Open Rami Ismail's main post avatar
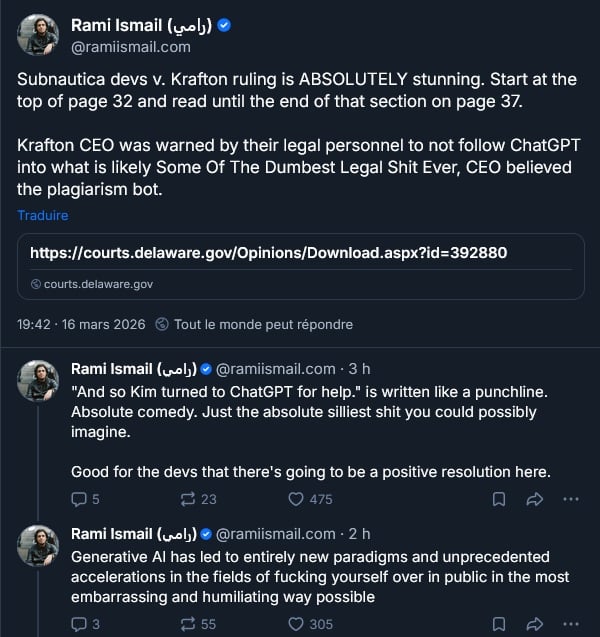The width and height of the screenshot is (600, 637). coord(38,35)
